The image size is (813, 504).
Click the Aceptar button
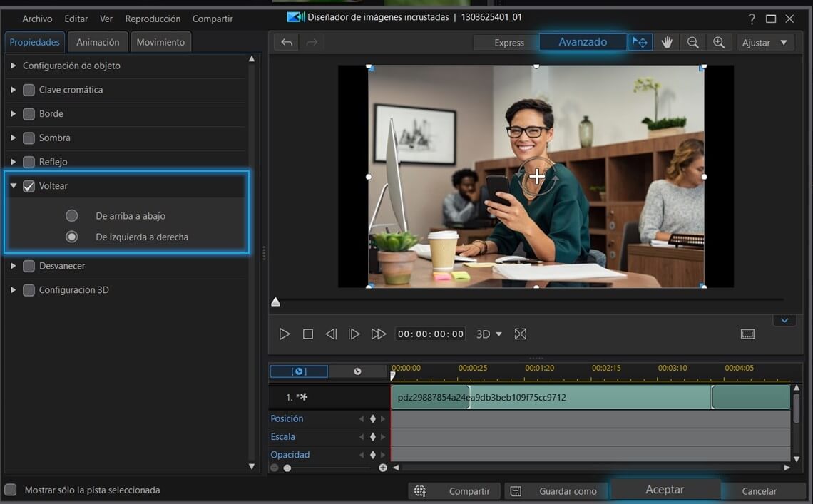[665, 490]
